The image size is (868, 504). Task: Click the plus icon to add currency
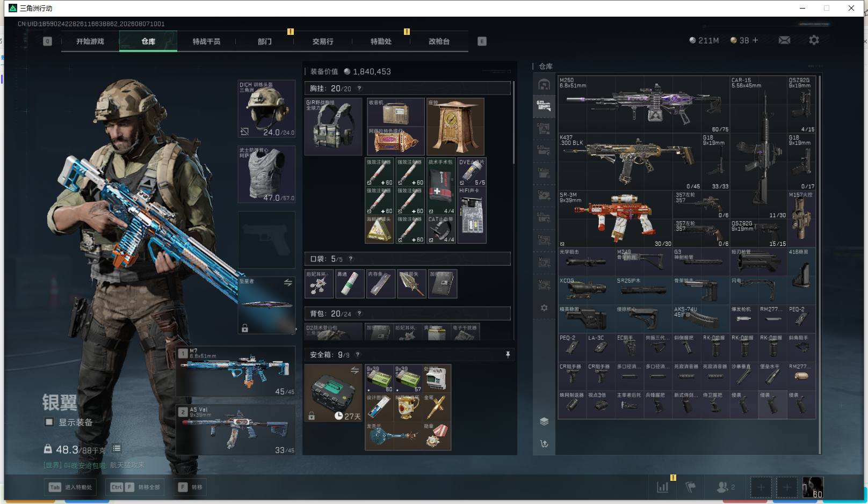tap(755, 40)
